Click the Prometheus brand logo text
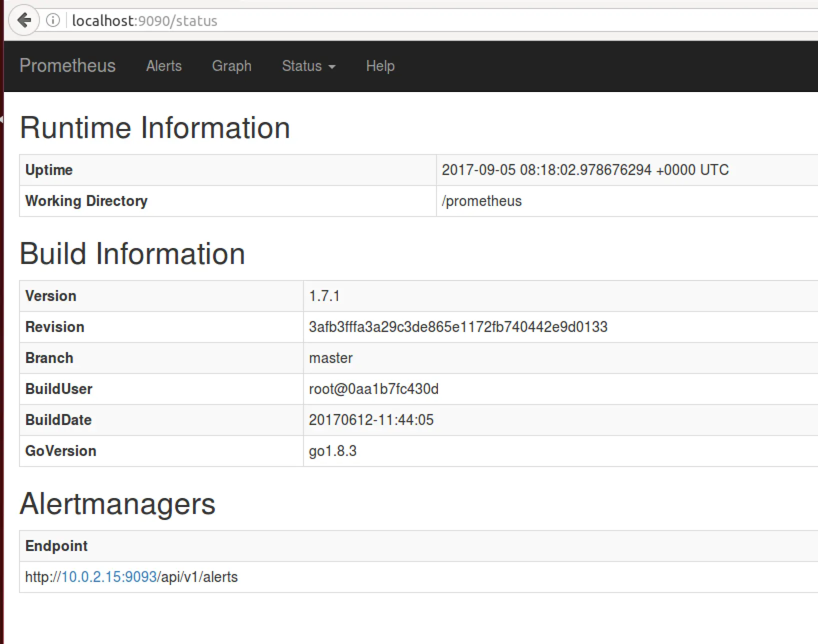Screen dimensions: 818x644 tap(67, 65)
